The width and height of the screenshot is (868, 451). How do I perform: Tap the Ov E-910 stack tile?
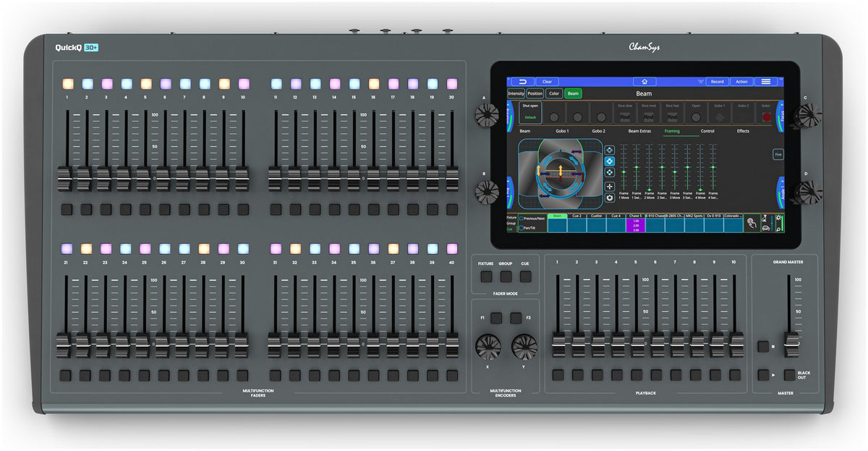tap(714, 223)
